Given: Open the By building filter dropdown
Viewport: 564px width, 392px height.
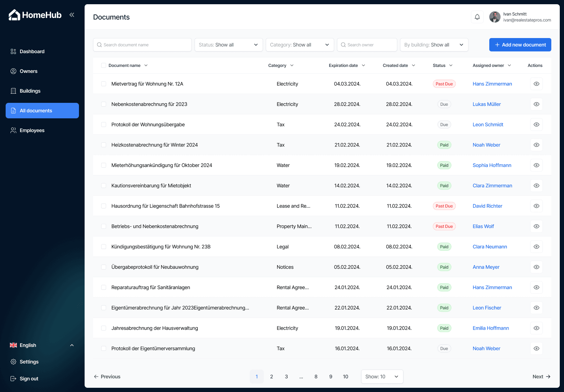Looking at the screenshot, I should coord(434,45).
